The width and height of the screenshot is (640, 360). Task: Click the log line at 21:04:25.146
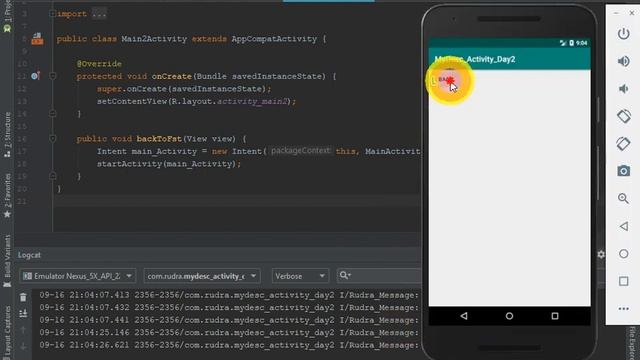229,333
